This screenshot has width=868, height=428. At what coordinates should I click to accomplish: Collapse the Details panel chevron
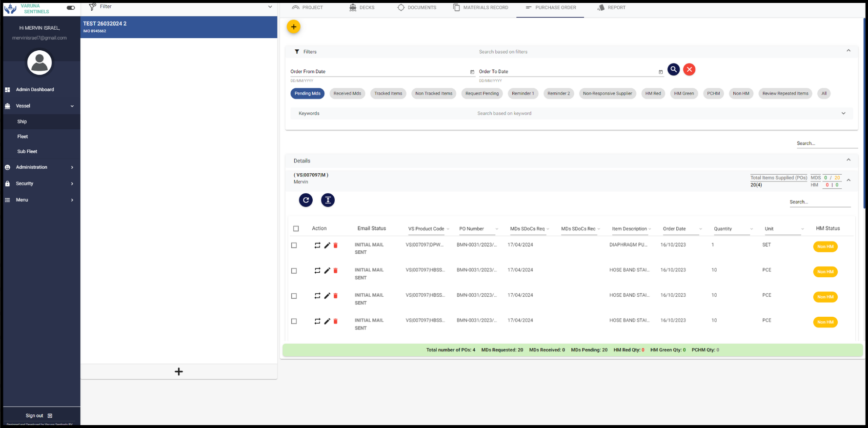click(x=848, y=160)
